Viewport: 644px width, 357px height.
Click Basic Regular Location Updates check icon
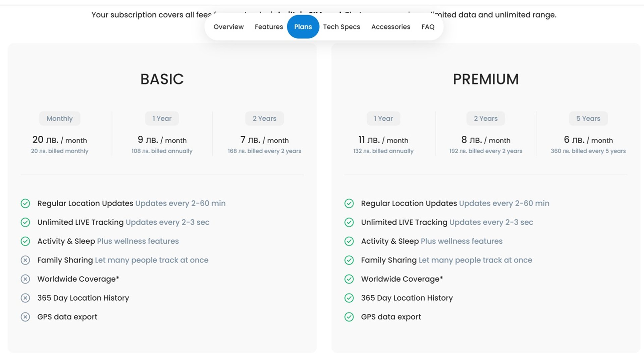coord(25,203)
